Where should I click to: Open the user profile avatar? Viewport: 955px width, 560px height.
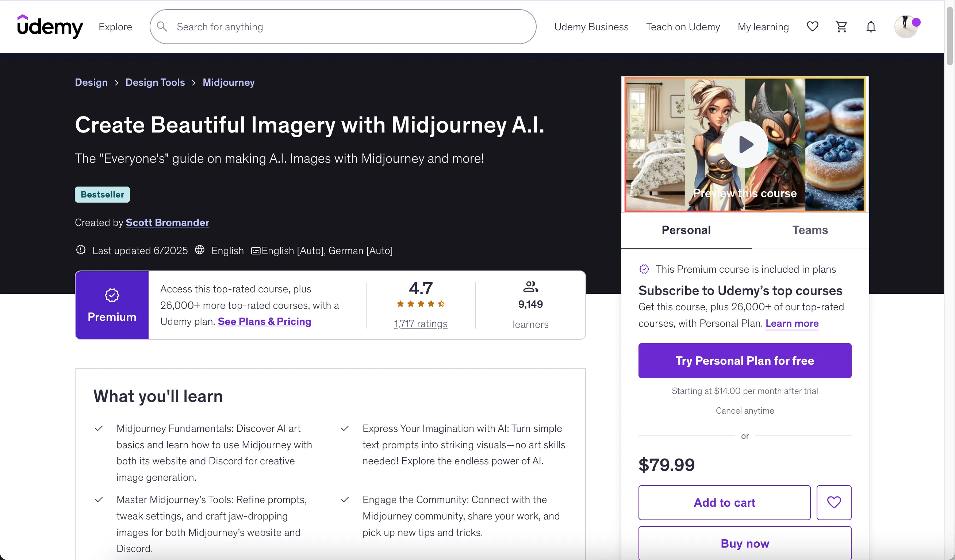click(x=906, y=27)
